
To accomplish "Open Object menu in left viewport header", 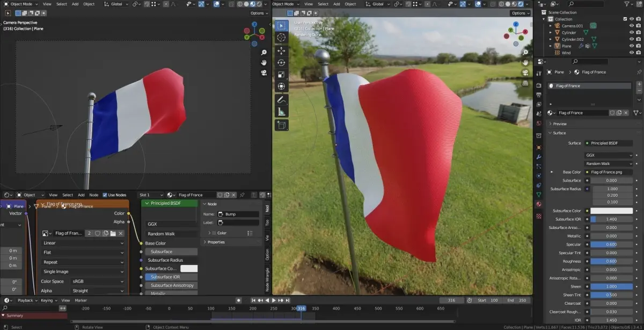I will click(89, 4).
